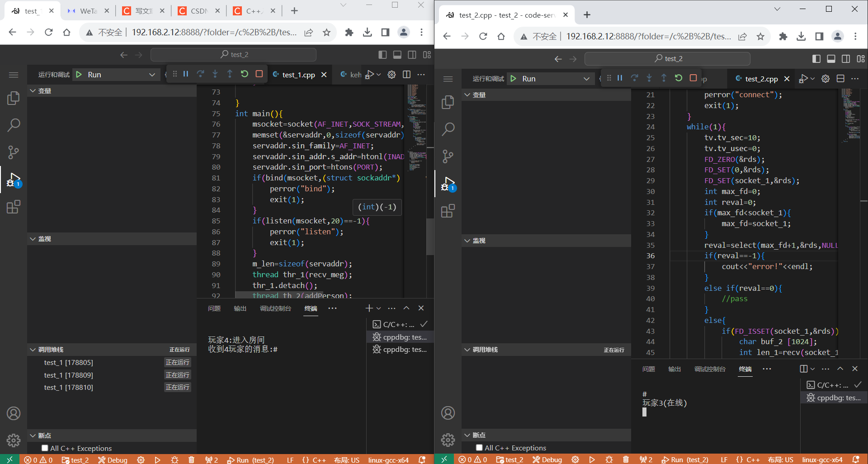Split the editor in left window
The image size is (868, 464).
pyautogui.click(x=406, y=75)
